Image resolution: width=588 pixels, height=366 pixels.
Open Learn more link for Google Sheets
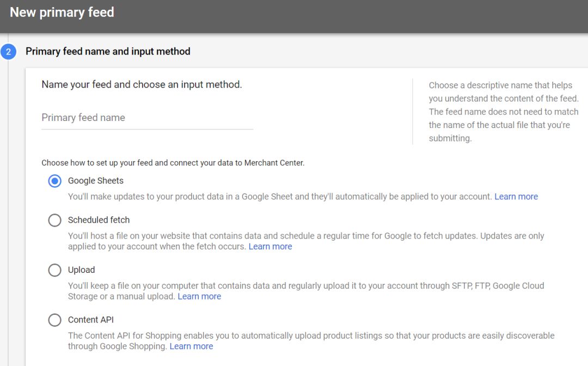point(516,197)
